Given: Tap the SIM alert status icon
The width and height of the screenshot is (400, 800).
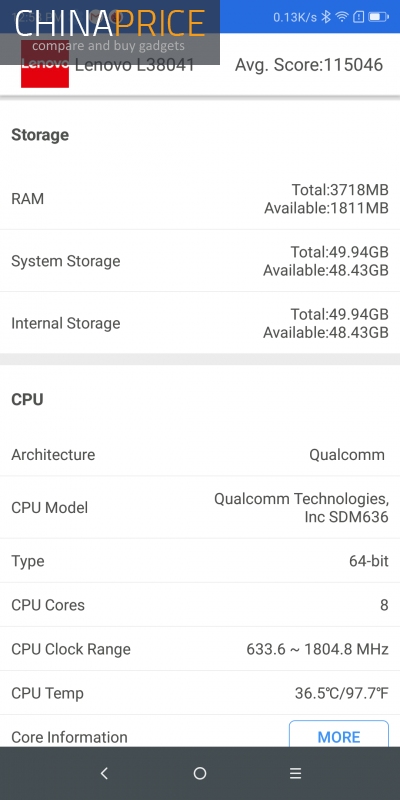Looking at the screenshot, I should click(358, 17).
